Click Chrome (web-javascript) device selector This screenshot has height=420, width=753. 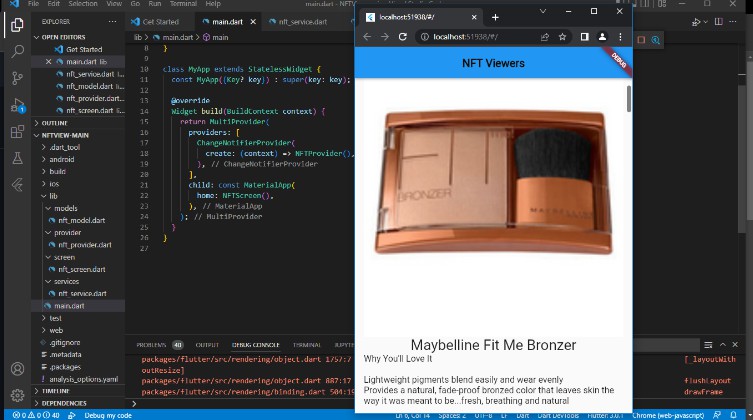click(x=668, y=415)
